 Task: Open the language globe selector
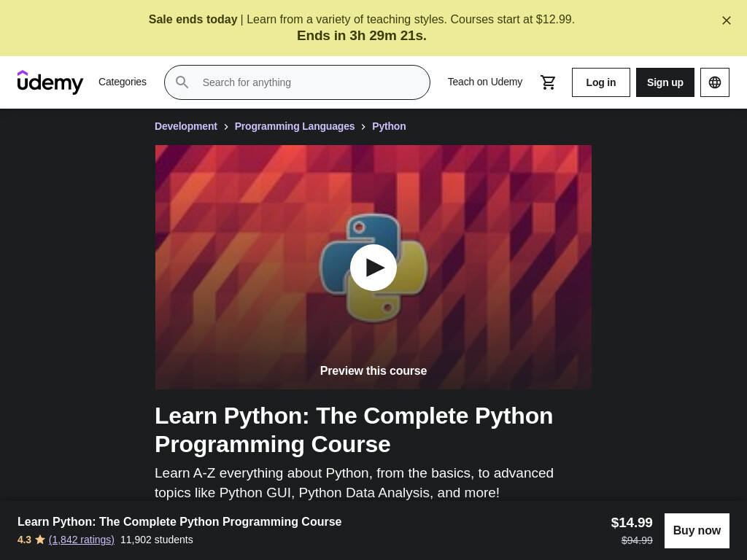click(x=715, y=82)
